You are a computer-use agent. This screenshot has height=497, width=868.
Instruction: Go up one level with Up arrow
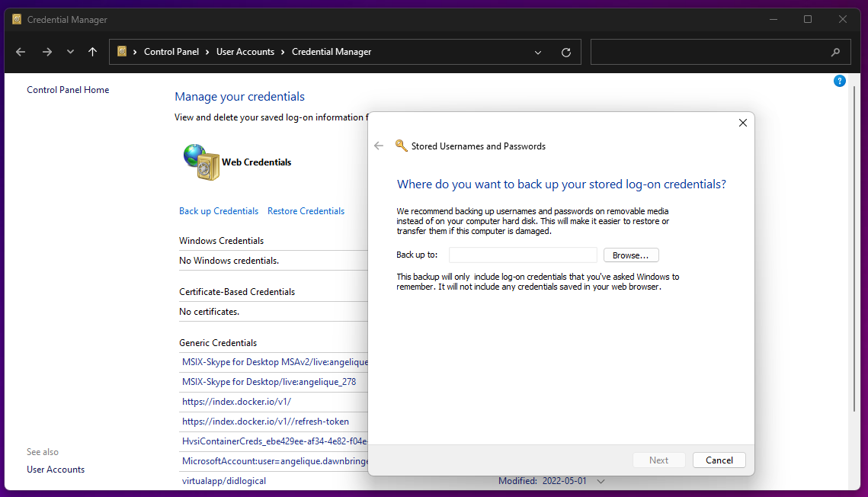click(x=92, y=52)
